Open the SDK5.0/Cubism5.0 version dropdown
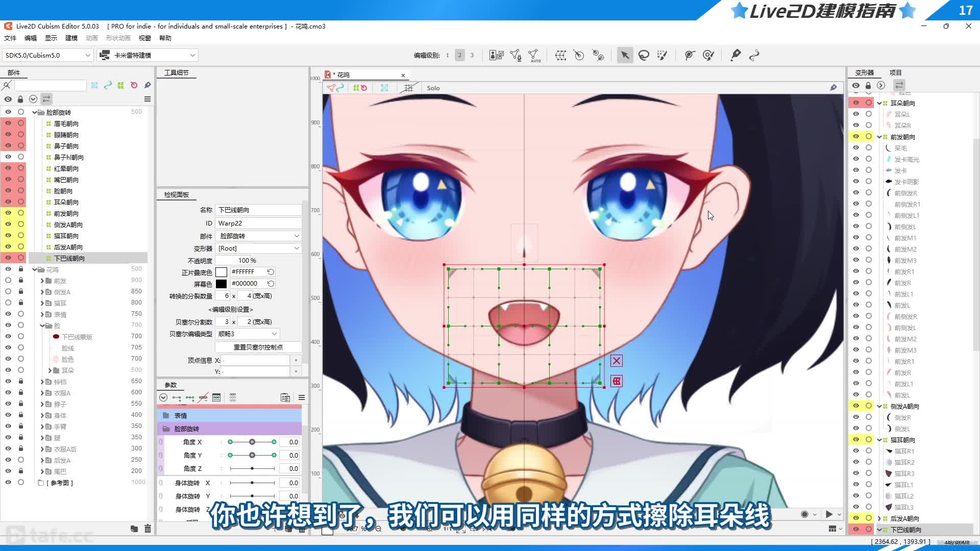This screenshot has height=551, width=980. (x=47, y=55)
